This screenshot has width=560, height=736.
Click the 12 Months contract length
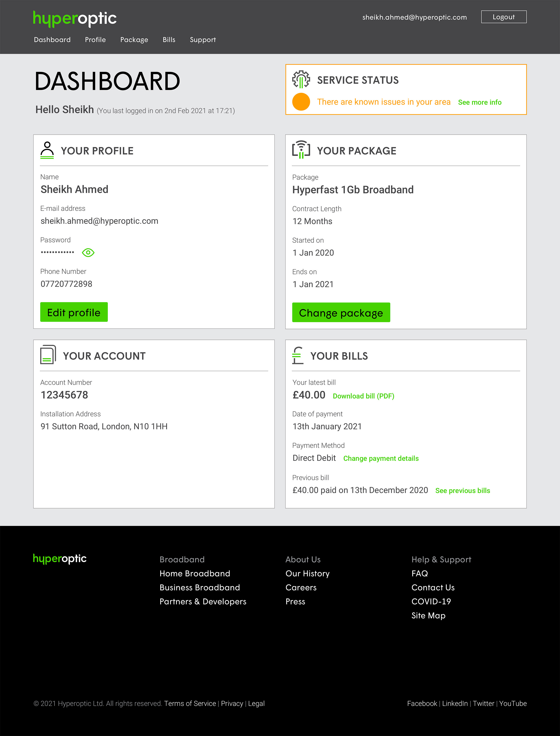coord(312,221)
